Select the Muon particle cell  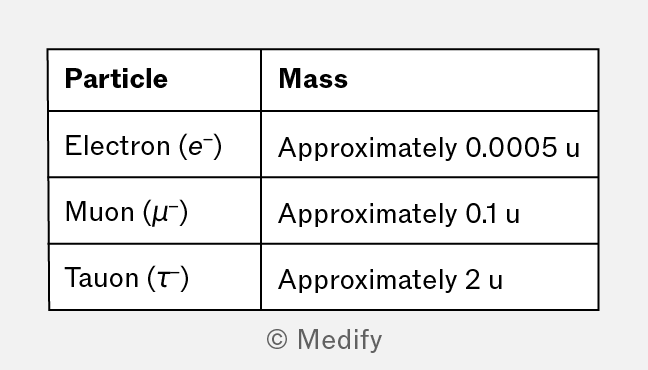coord(155,211)
